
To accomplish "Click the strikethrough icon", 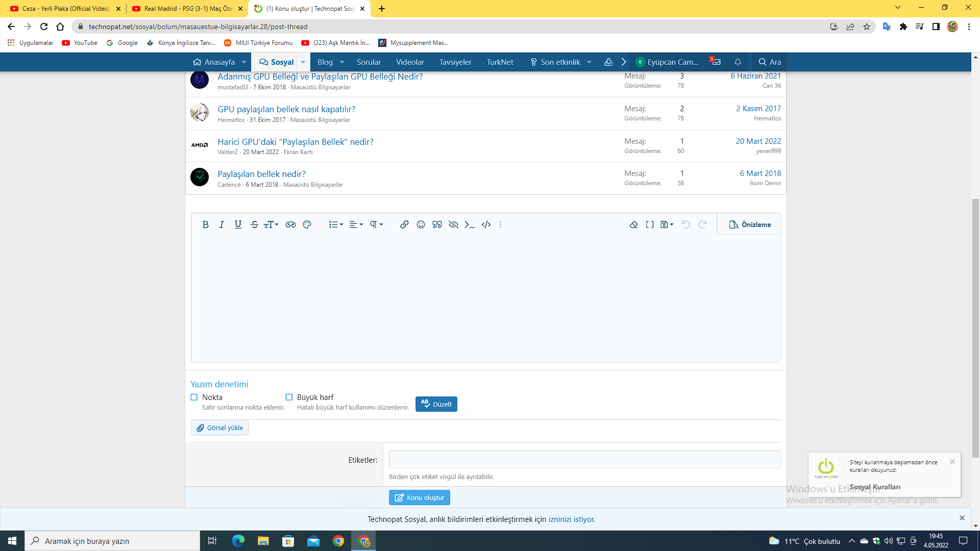I will (254, 224).
